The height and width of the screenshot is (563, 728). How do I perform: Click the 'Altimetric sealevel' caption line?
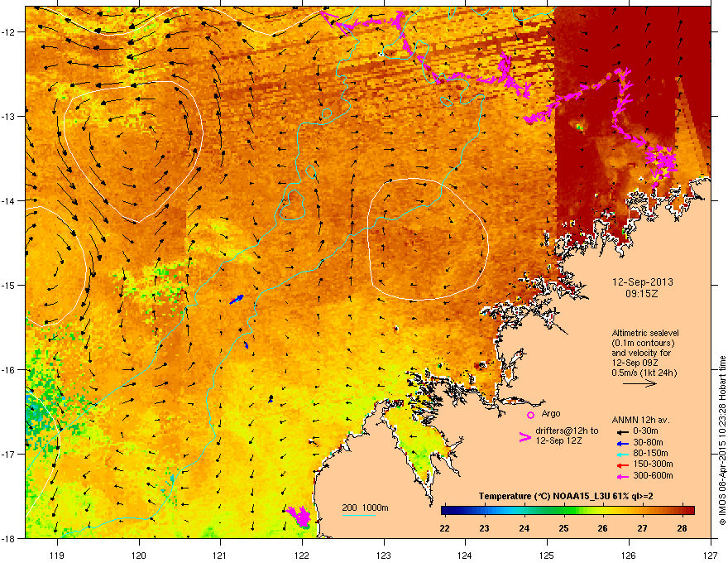[645, 333]
